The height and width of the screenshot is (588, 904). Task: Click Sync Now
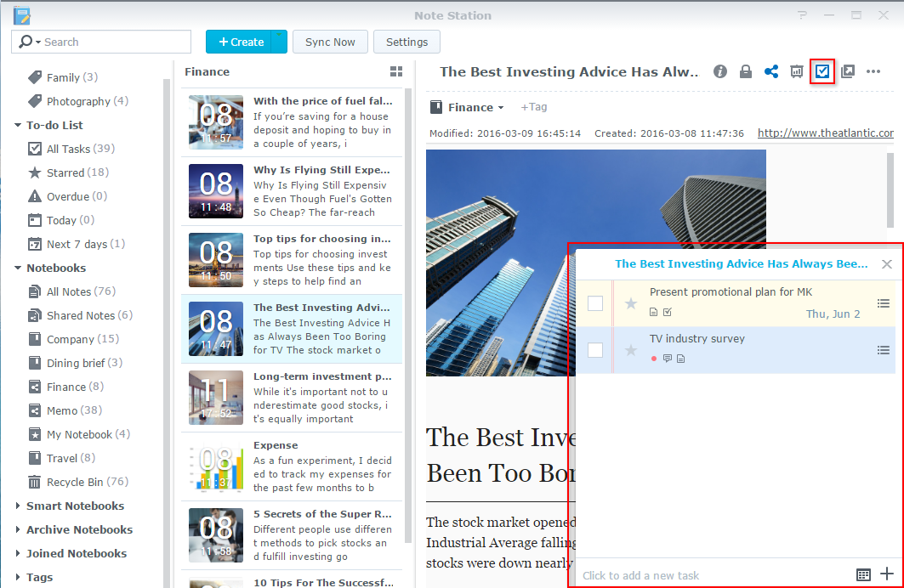click(x=330, y=42)
